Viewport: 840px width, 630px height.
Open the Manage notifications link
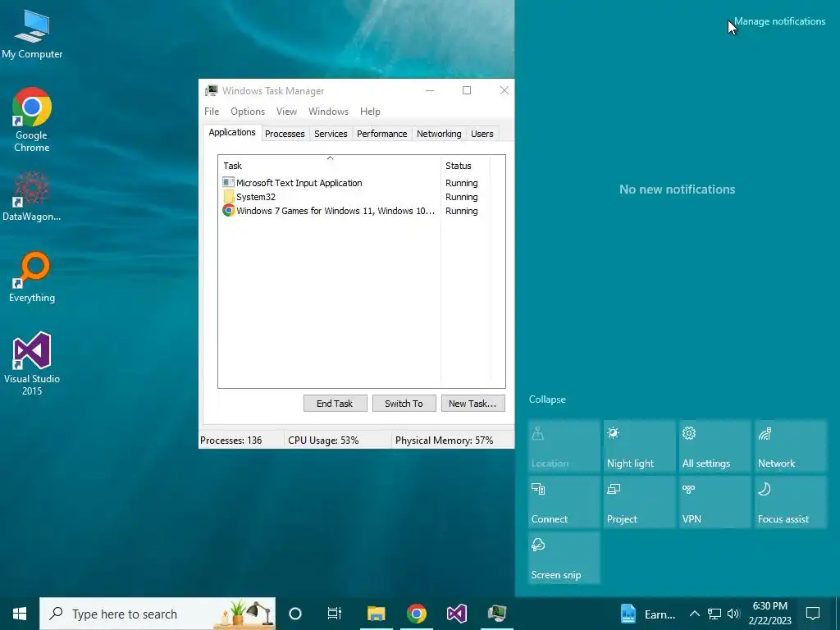(779, 21)
